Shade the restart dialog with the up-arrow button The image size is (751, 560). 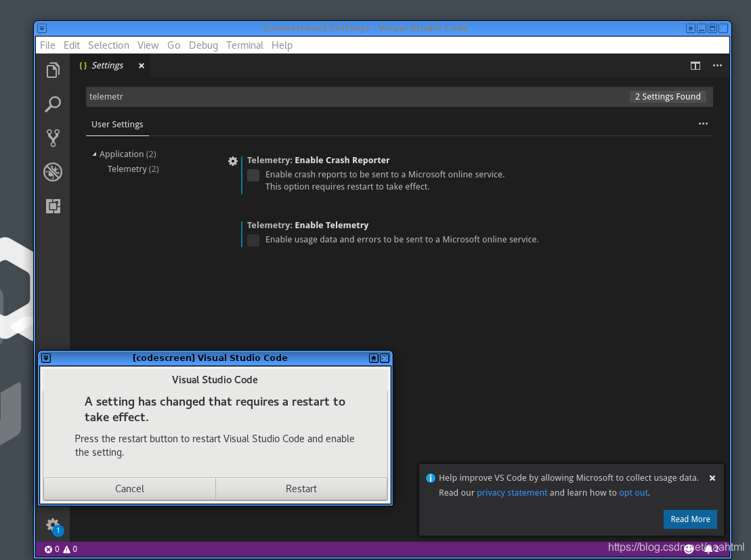pos(374,358)
